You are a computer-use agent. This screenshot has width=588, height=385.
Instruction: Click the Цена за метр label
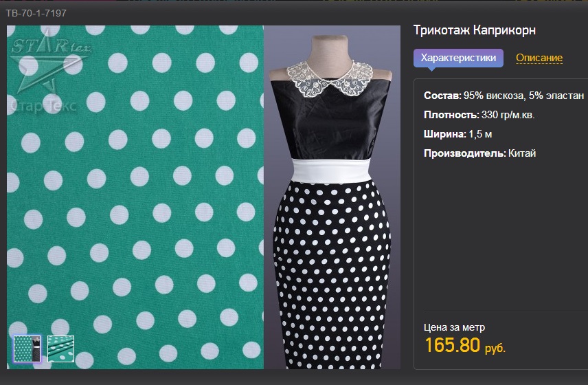pyautogui.click(x=454, y=327)
